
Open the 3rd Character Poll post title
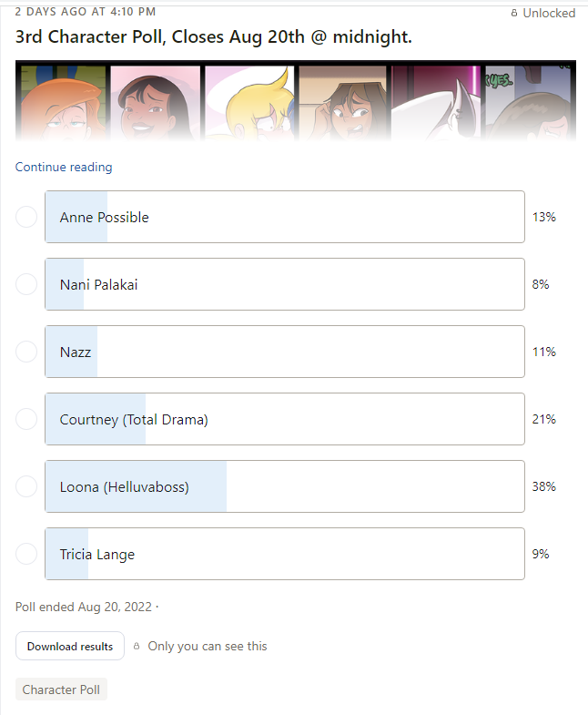click(x=214, y=37)
